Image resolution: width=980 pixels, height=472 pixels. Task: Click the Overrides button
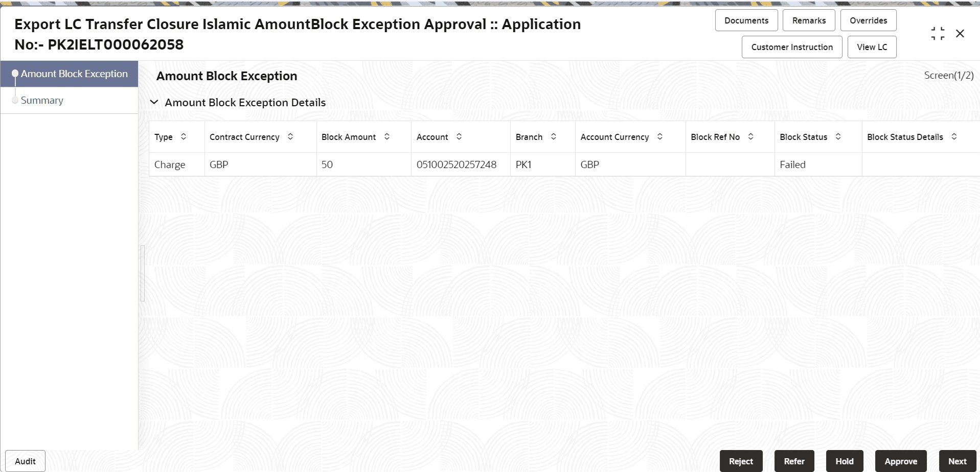click(868, 20)
